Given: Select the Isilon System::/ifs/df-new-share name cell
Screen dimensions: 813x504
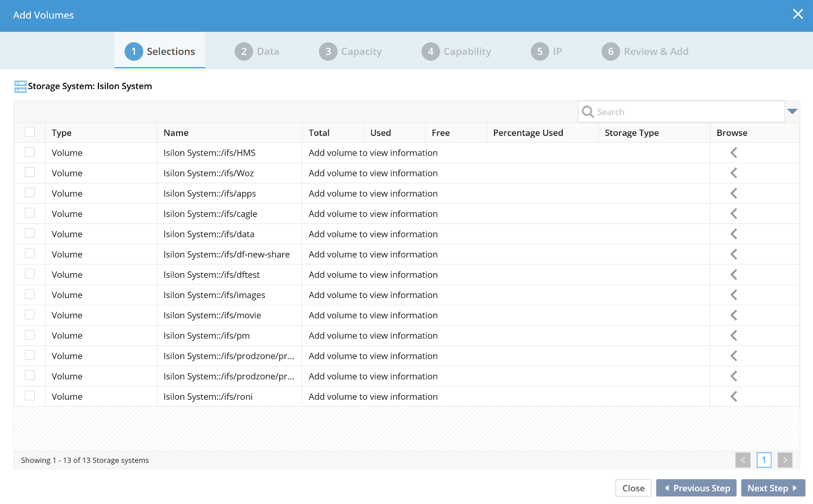Looking at the screenshot, I should tap(229, 254).
